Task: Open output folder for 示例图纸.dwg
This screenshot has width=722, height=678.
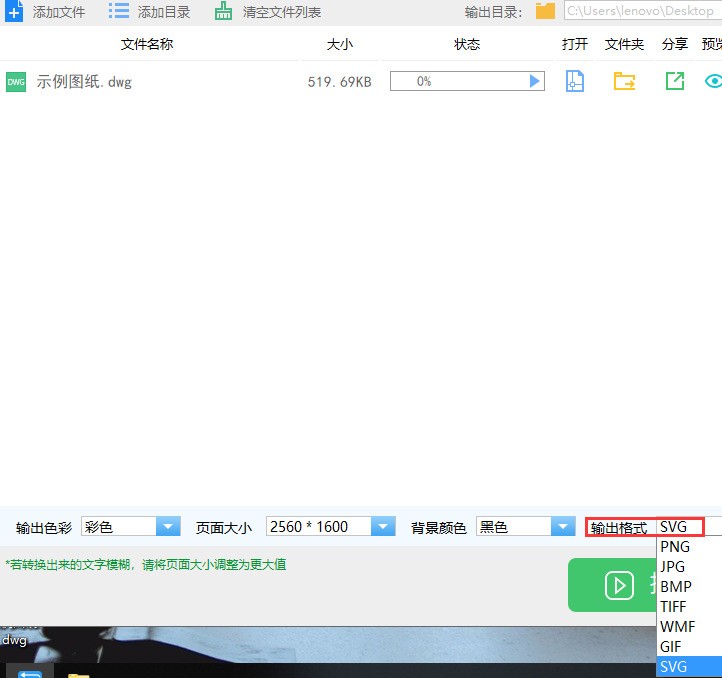Action: (x=624, y=81)
